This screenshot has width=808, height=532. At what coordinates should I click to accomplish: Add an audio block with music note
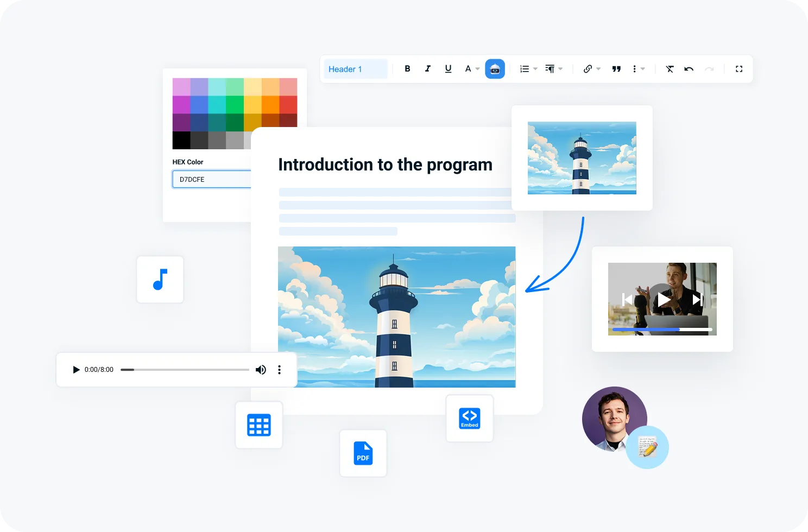tap(160, 280)
